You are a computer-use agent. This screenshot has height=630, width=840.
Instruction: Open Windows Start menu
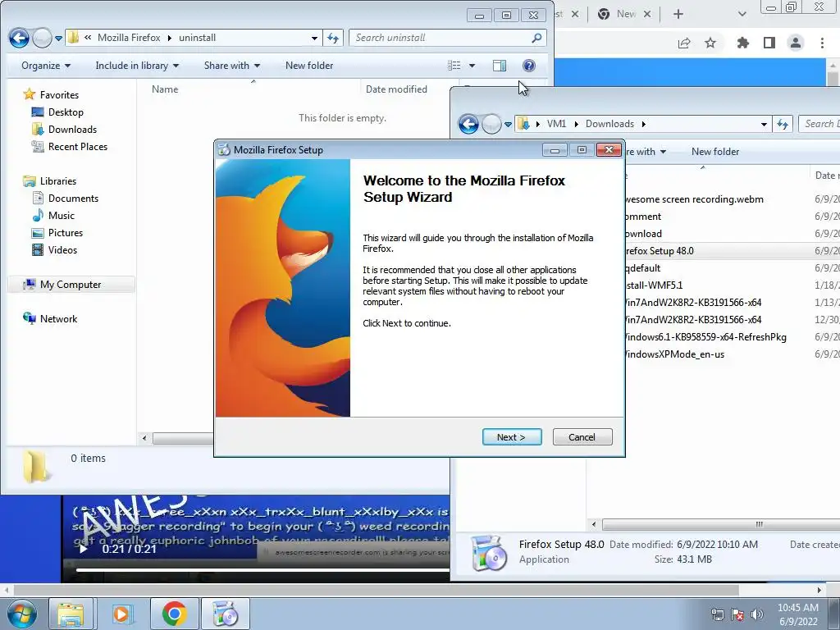click(x=22, y=614)
